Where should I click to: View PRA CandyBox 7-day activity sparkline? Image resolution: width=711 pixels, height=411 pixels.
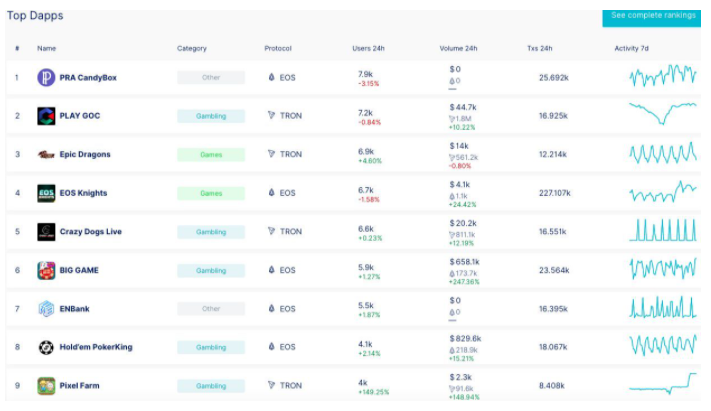coord(663,75)
